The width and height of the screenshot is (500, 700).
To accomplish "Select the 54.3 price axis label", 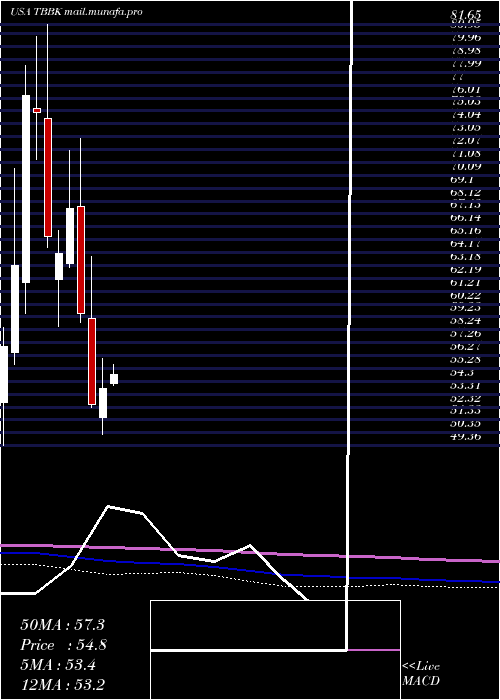I will click(462, 373).
